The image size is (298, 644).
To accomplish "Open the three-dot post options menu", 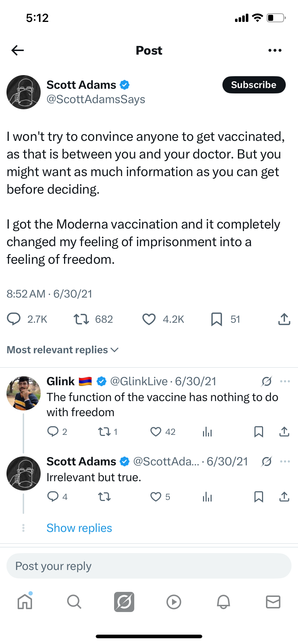I will coord(275,50).
